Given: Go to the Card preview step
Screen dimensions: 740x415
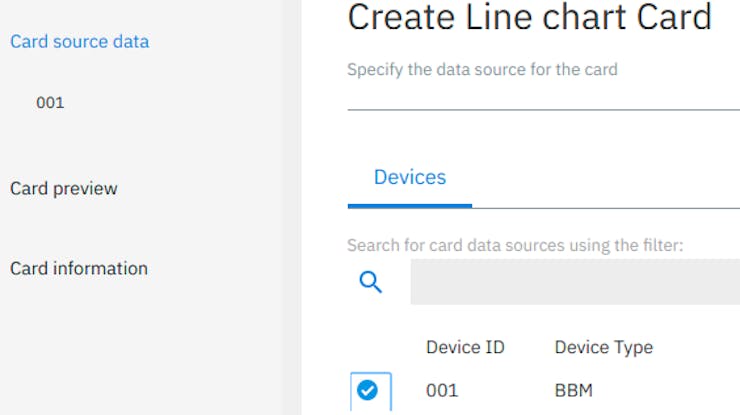Looking at the screenshot, I should pyautogui.click(x=64, y=189).
